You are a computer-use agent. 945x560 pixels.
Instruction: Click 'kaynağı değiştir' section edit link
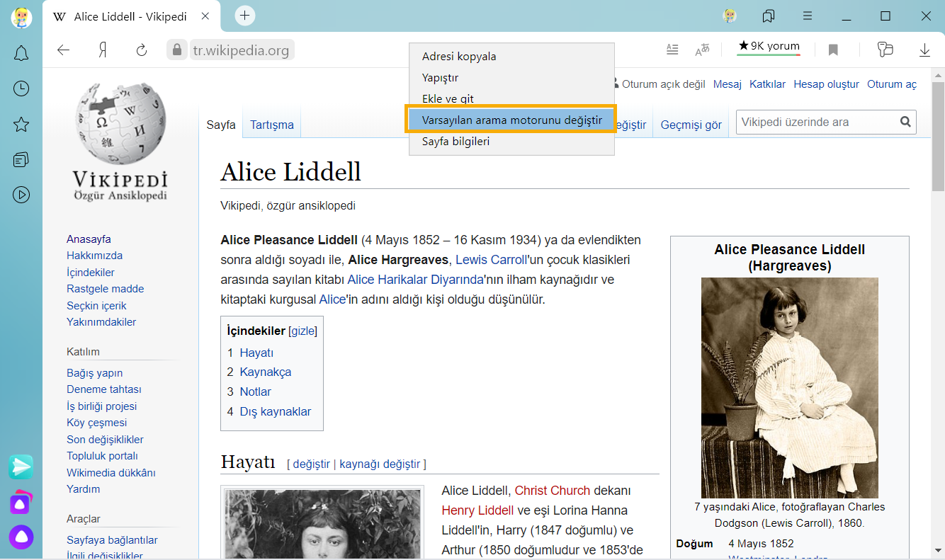(380, 464)
